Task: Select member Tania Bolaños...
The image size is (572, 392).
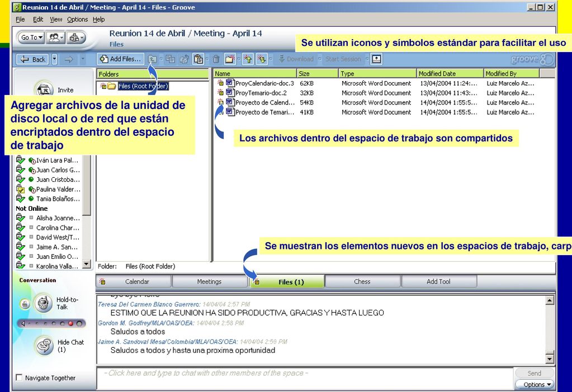Action: pos(58,199)
